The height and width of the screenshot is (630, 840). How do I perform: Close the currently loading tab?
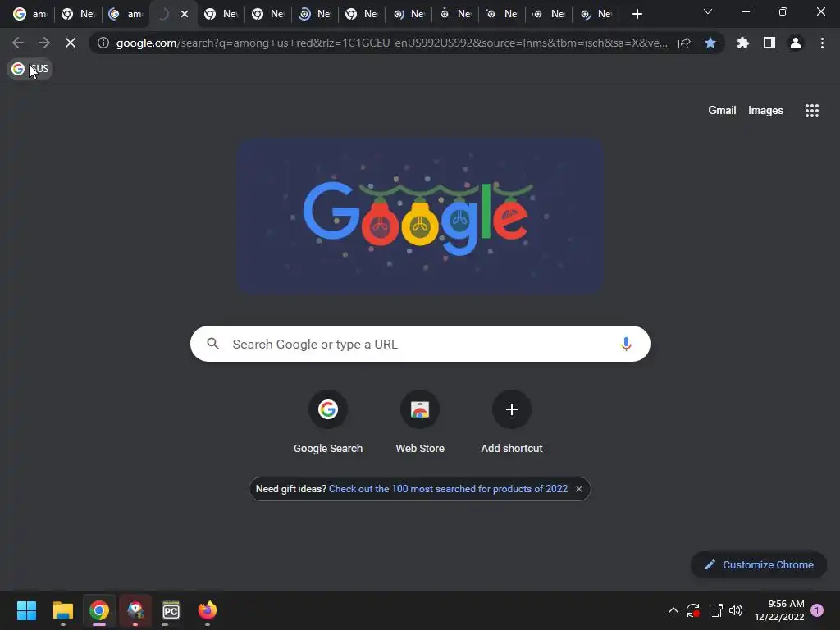[185, 14]
